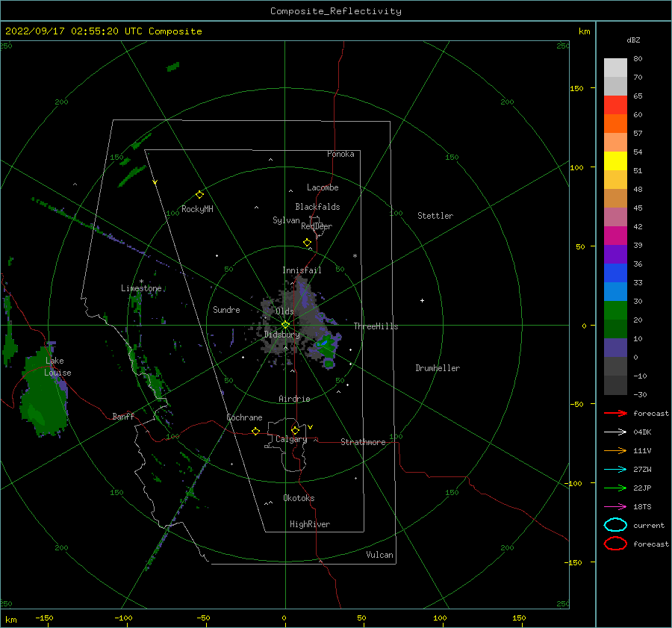This screenshot has height=628, width=672.
Task: Click the asterisk marker above Limestone
Action: pos(141,282)
